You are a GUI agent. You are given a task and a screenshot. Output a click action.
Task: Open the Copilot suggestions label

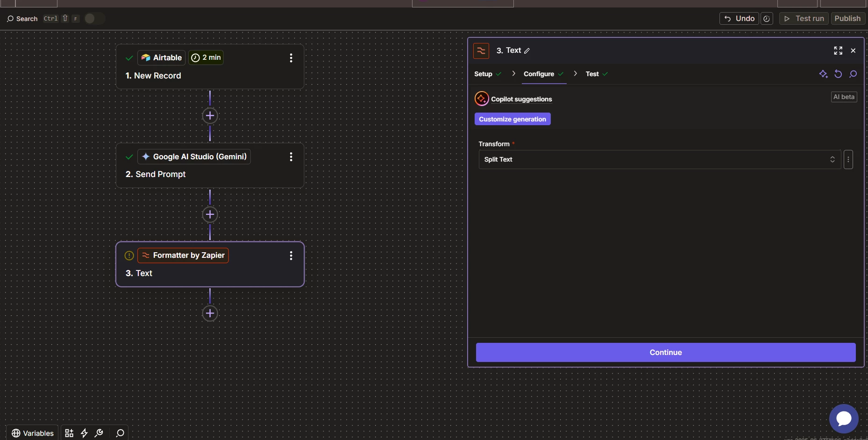521,99
